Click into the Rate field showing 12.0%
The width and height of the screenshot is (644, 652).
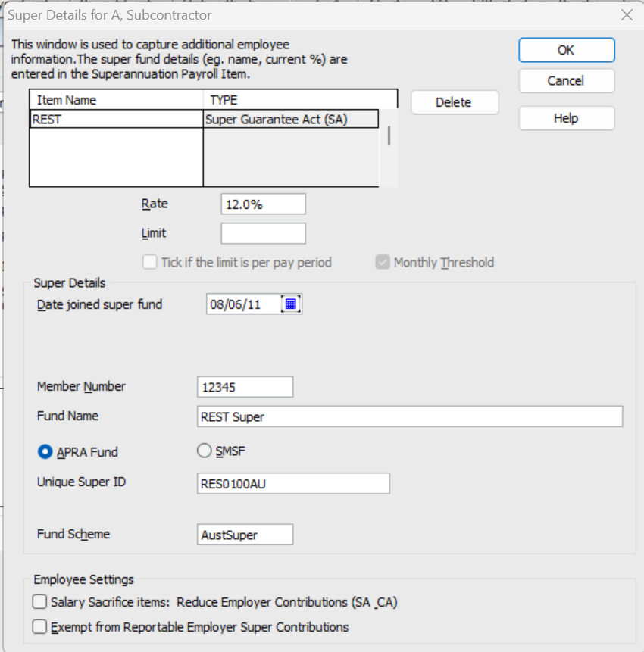click(x=264, y=204)
